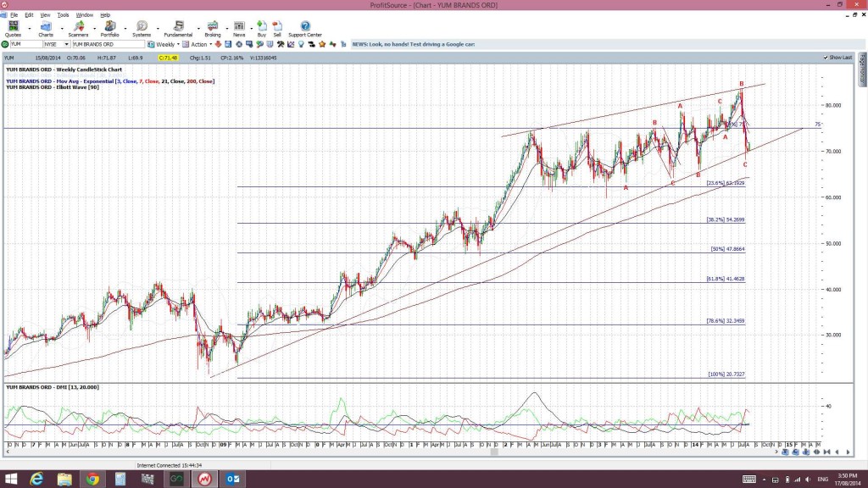The image size is (868, 488).
Task: Click the YUM symbol input field
Action: (26, 44)
